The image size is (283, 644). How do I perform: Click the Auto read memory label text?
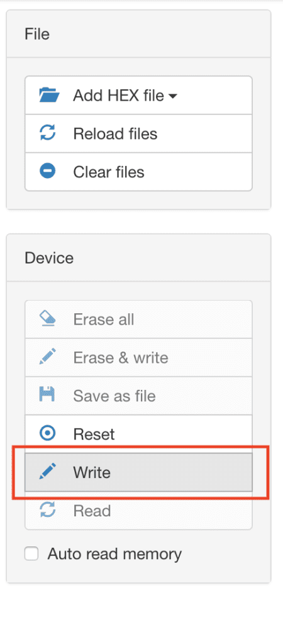(x=114, y=554)
